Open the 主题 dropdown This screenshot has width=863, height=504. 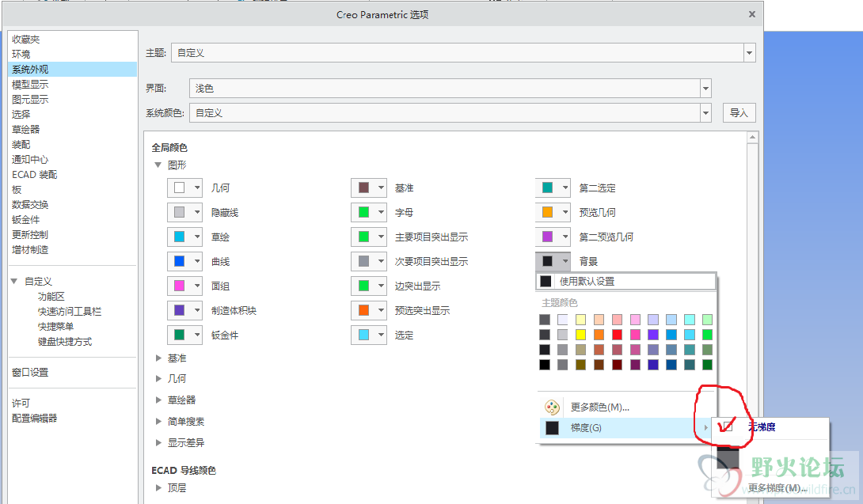tap(749, 53)
